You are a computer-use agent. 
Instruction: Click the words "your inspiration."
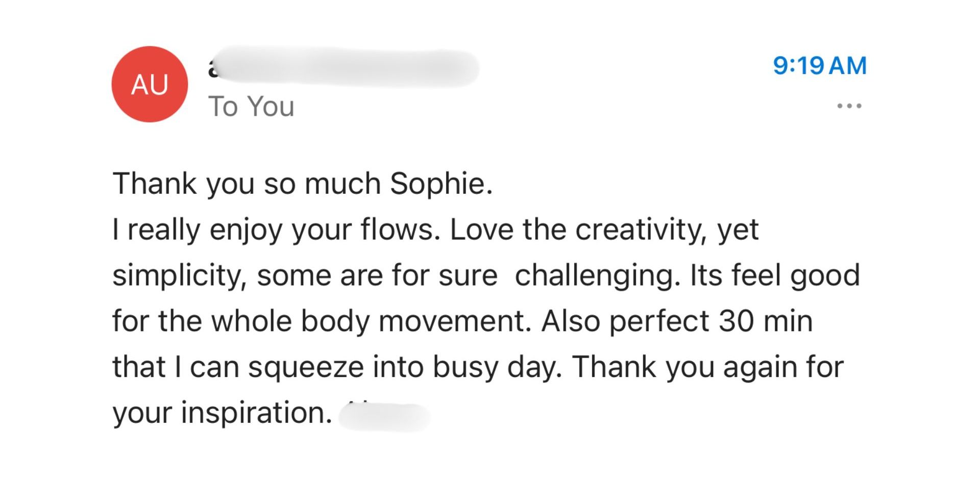222,413
